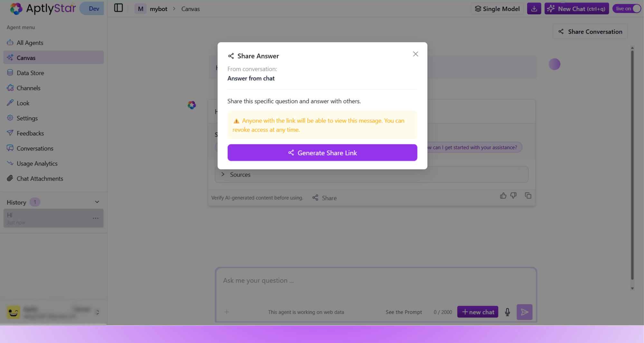The image size is (644, 343).
Task: Click the send message arrow
Action: [524, 312]
